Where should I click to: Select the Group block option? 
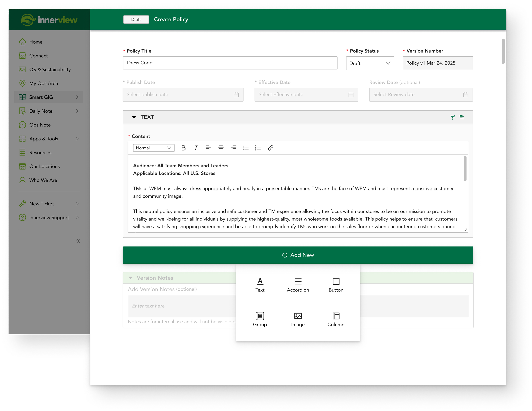click(260, 319)
